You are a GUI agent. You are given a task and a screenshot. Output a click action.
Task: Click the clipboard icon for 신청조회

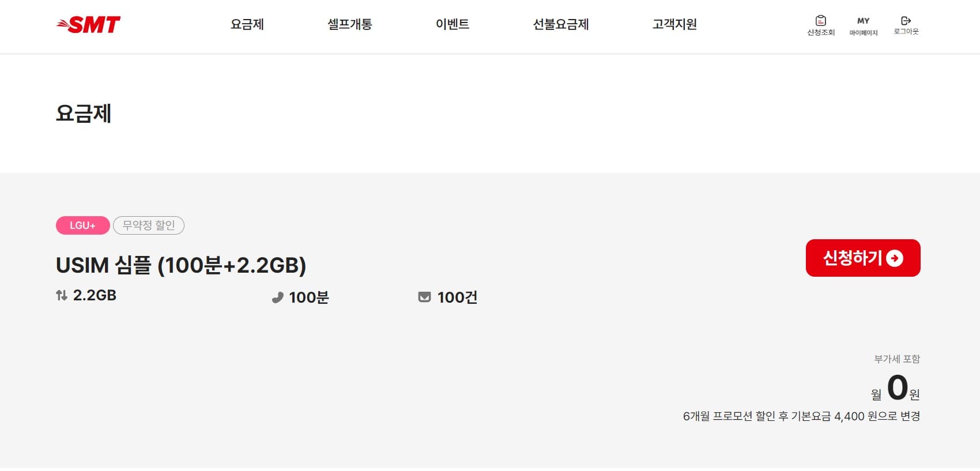(820, 19)
